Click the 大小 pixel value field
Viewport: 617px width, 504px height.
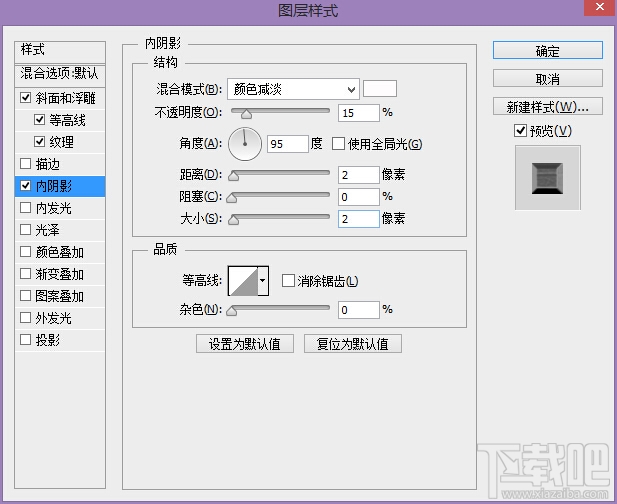coord(359,219)
